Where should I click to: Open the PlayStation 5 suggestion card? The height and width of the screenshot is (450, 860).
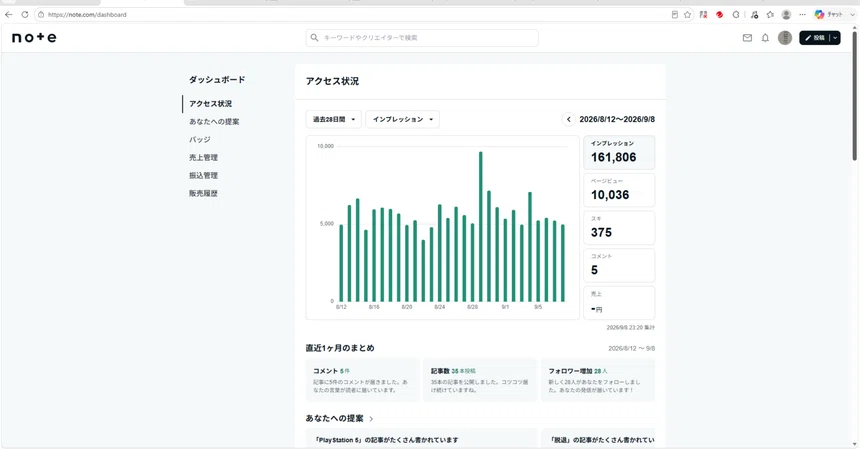click(x=422, y=439)
